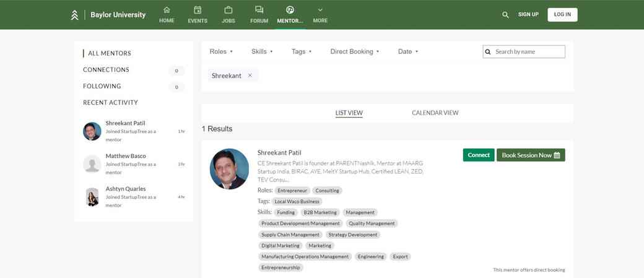The height and width of the screenshot is (278, 644).
Task: Click the Forum chat bubbles icon
Action: (259, 10)
